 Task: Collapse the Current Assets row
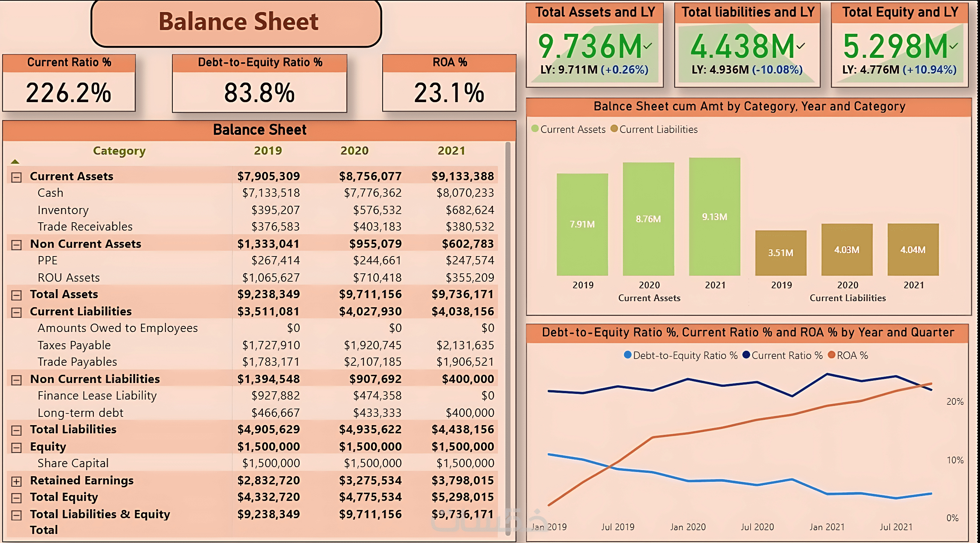click(x=16, y=177)
